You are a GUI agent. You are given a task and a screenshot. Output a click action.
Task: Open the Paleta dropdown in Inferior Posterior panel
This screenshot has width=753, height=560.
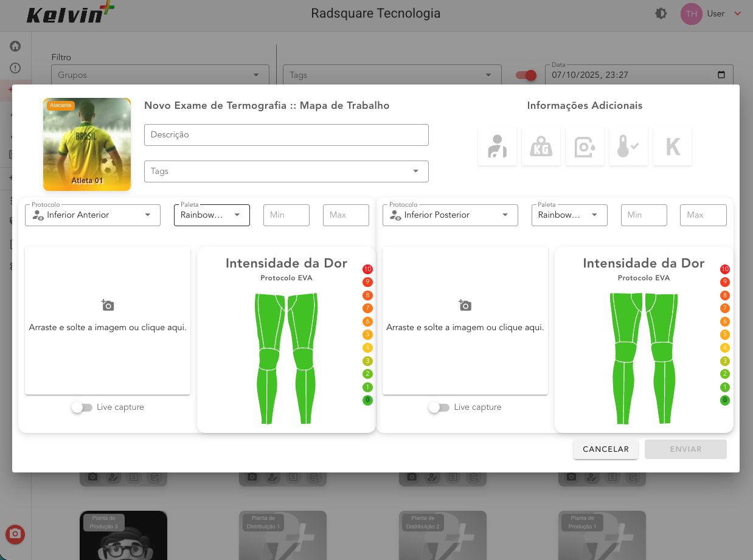[569, 215]
